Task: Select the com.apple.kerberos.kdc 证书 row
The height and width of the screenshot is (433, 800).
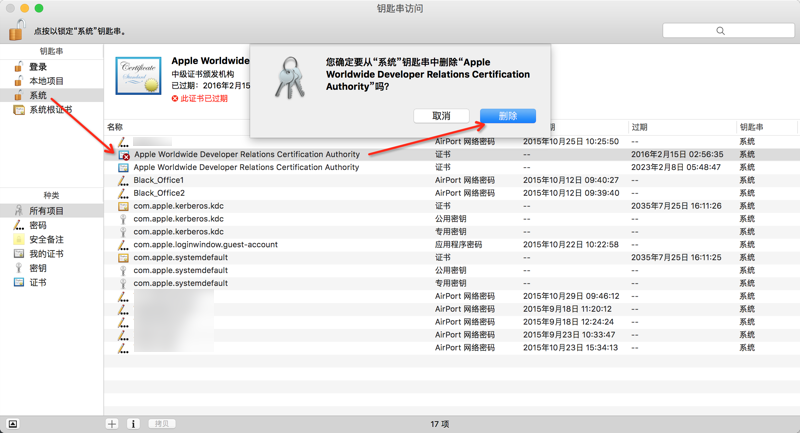Action: [452, 206]
